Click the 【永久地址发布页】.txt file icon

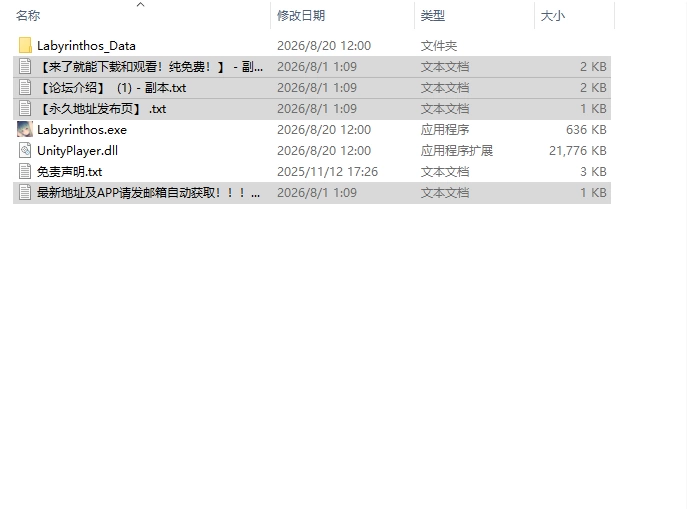(x=25, y=108)
